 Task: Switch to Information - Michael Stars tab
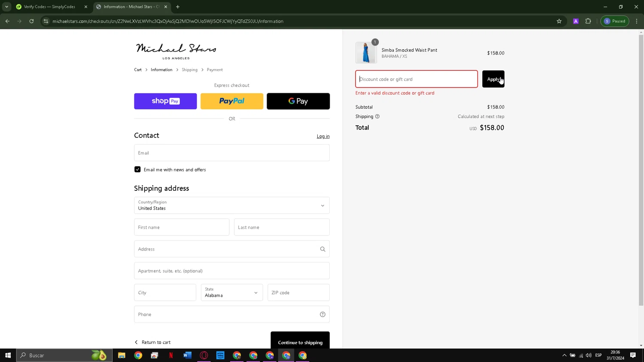pyautogui.click(x=131, y=7)
